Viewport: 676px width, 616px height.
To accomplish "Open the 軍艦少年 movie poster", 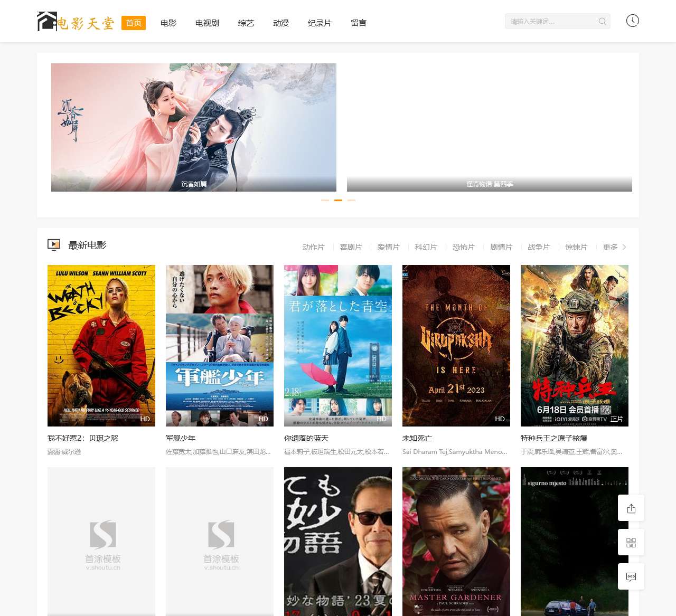I will [x=220, y=346].
